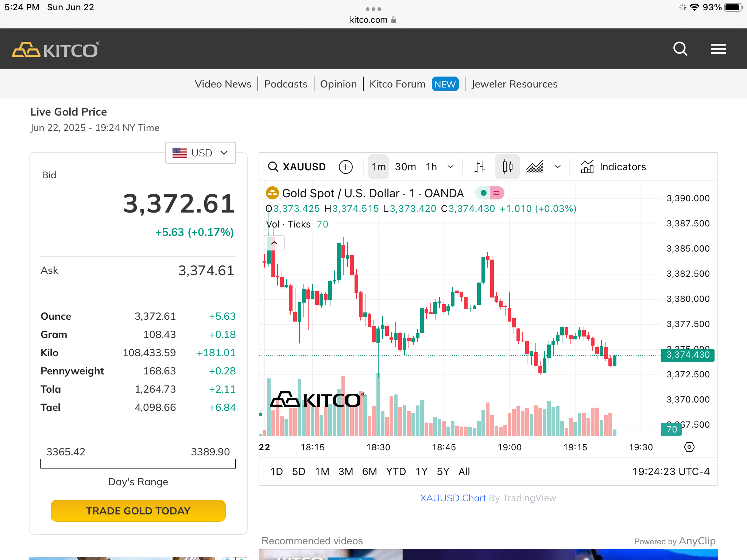This screenshot has height=560, width=747.
Task: Select the 1h interval
Action: [x=431, y=167]
